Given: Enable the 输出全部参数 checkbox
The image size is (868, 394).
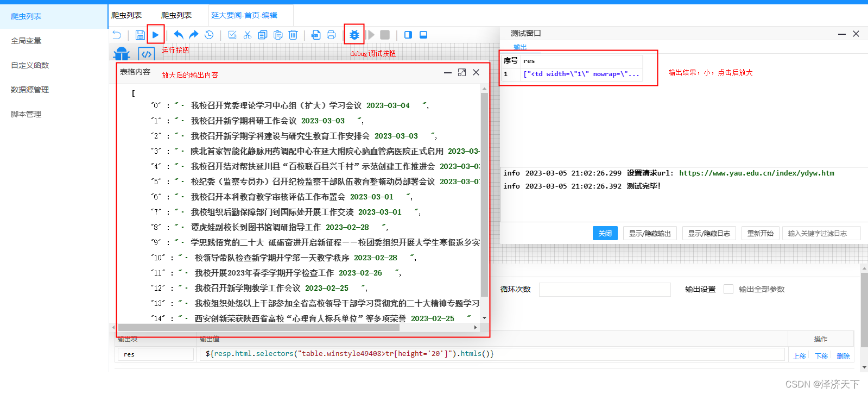Looking at the screenshot, I should click(x=728, y=289).
